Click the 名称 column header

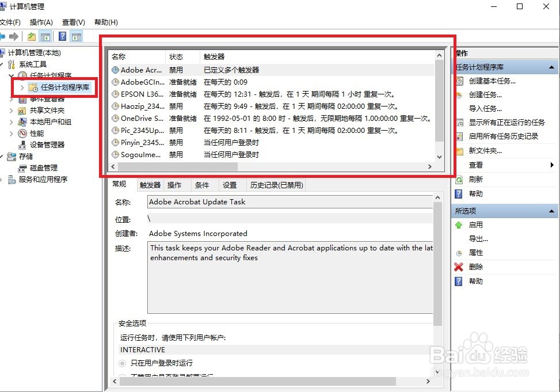click(x=137, y=57)
